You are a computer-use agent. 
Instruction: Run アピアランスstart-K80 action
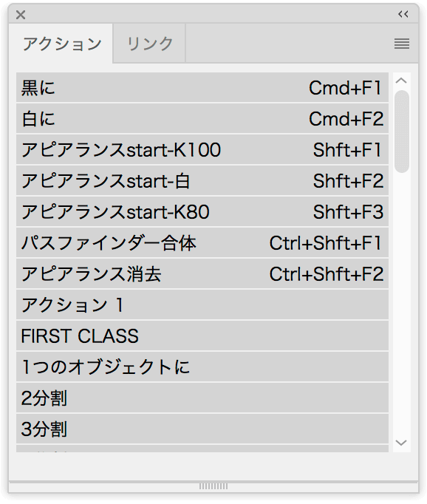coord(202,211)
